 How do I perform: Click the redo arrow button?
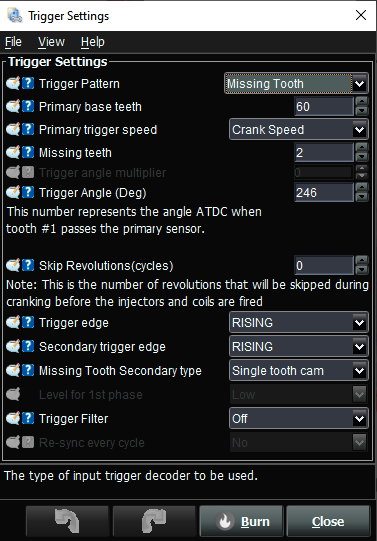pos(154,521)
